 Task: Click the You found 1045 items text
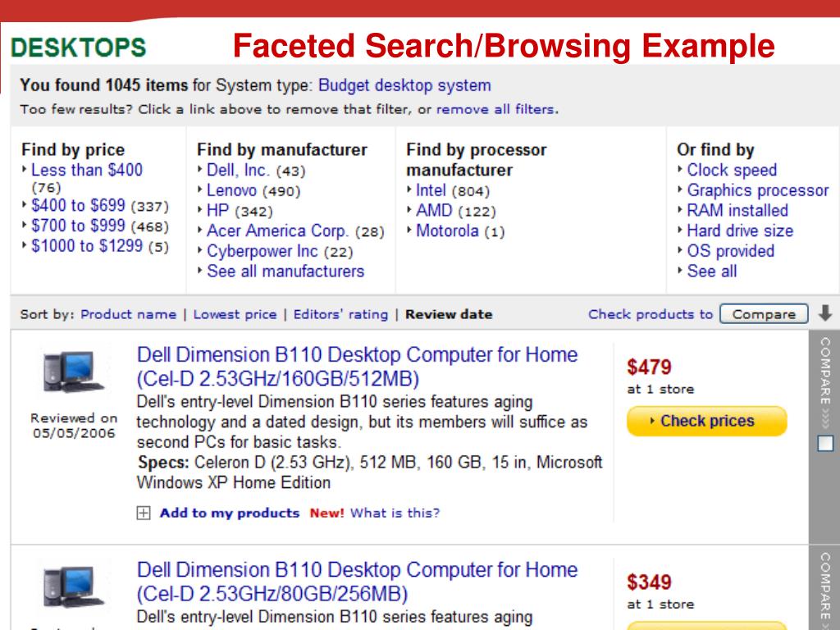coord(104,85)
